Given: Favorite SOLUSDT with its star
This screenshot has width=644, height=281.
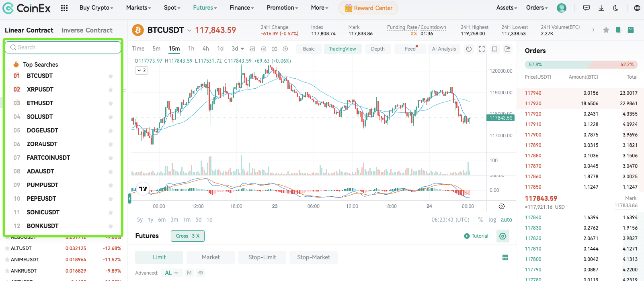Looking at the screenshot, I should point(111,117).
